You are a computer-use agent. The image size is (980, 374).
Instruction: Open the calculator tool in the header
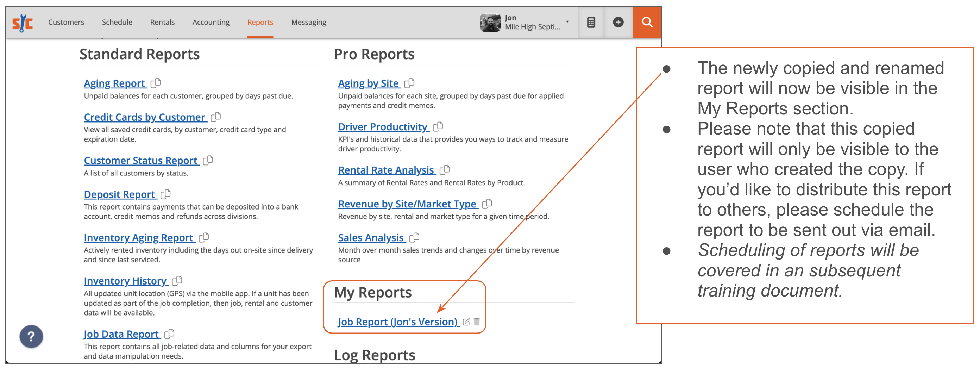(x=591, y=22)
